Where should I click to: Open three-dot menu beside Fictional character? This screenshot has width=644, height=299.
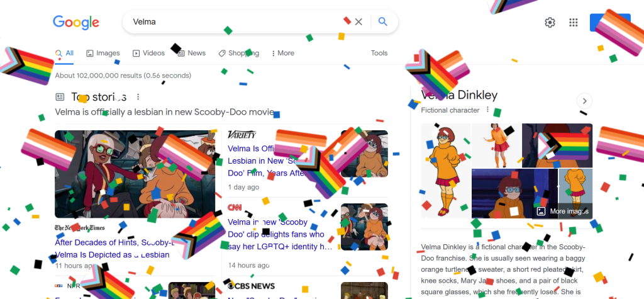(487, 110)
